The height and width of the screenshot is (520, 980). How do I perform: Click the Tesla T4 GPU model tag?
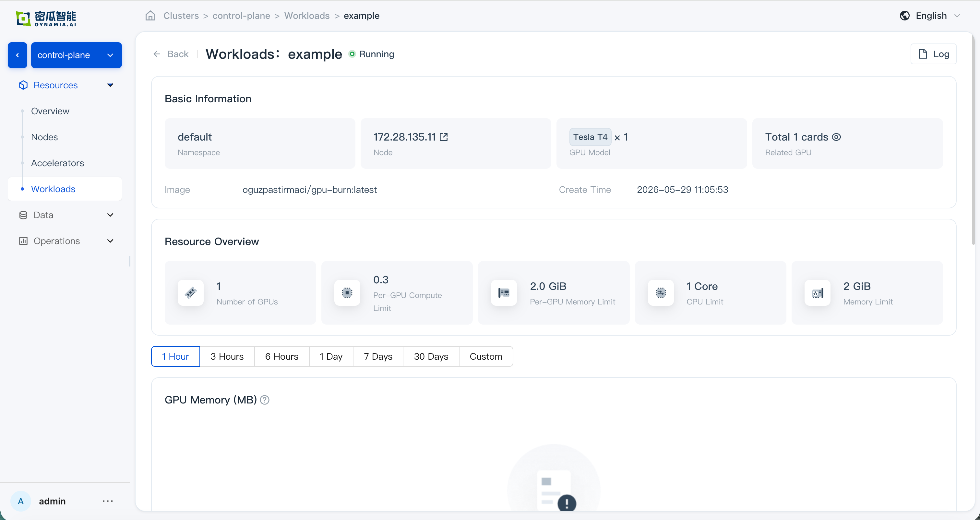(x=590, y=137)
